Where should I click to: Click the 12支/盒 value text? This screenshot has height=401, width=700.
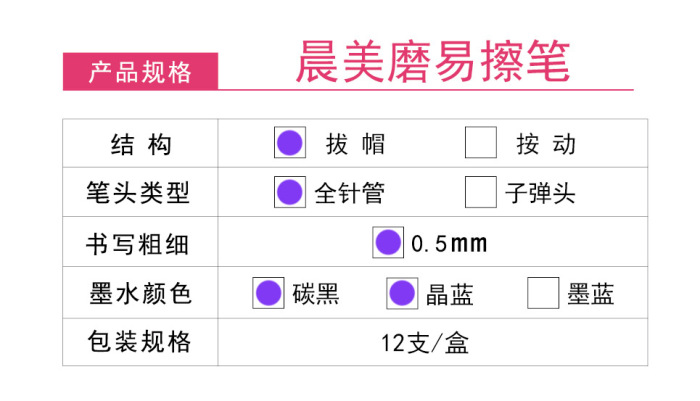(424, 343)
